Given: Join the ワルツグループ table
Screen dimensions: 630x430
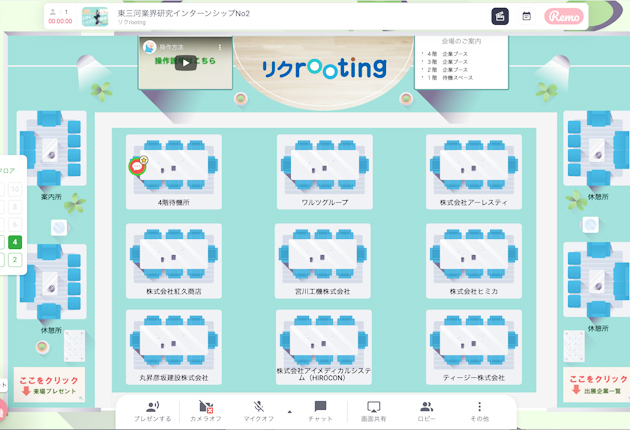Looking at the screenshot, I should click(x=325, y=172).
